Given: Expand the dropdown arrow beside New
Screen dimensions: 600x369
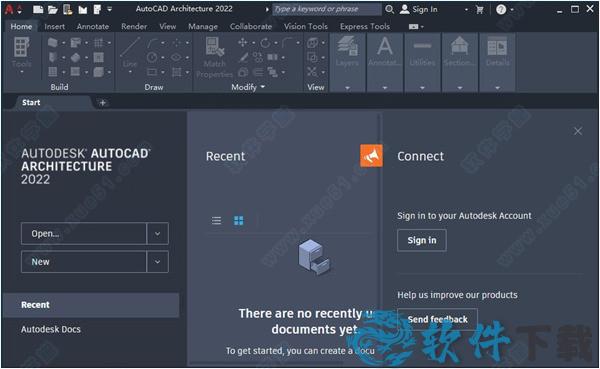Looking at the screenshot, I should (157, 262).
